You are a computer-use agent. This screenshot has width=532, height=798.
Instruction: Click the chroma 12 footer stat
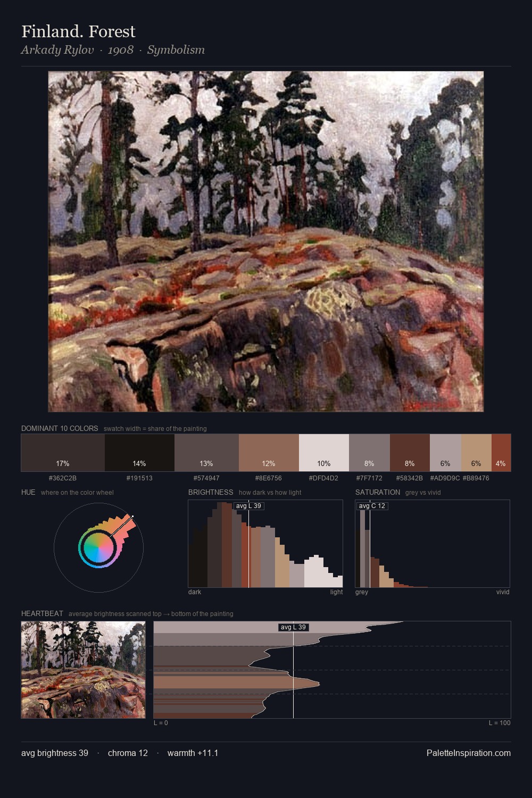point(128,753)
